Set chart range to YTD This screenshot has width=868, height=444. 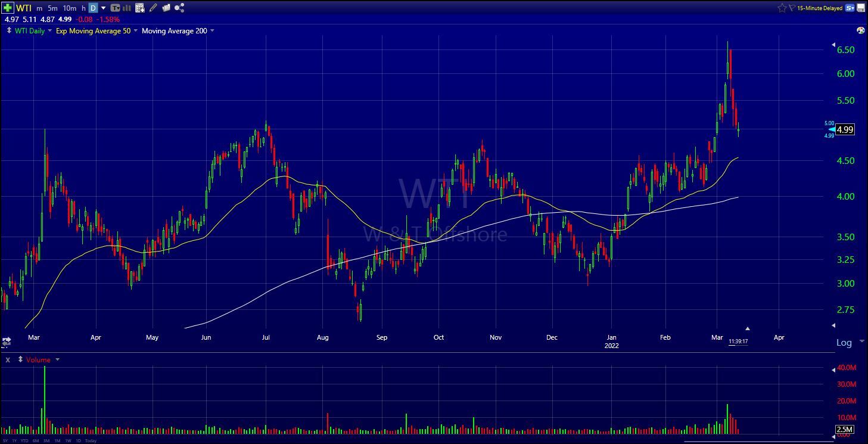24,441
